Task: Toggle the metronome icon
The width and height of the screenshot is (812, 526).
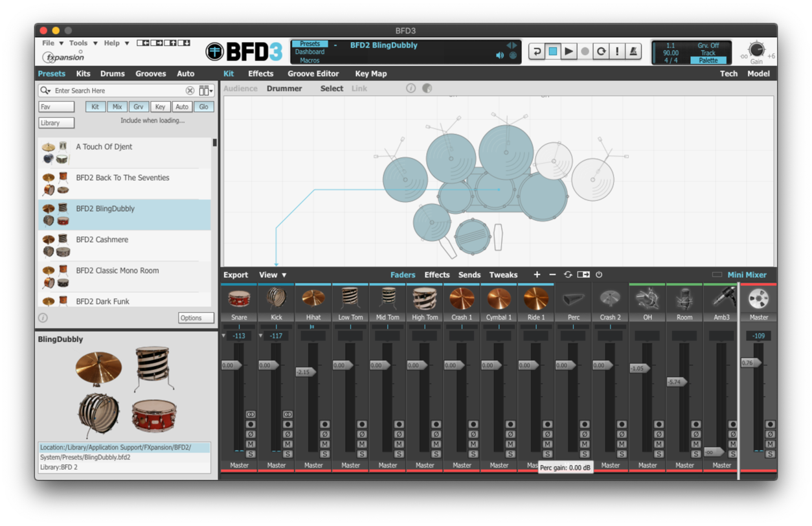Action: (x=633, y=51)
